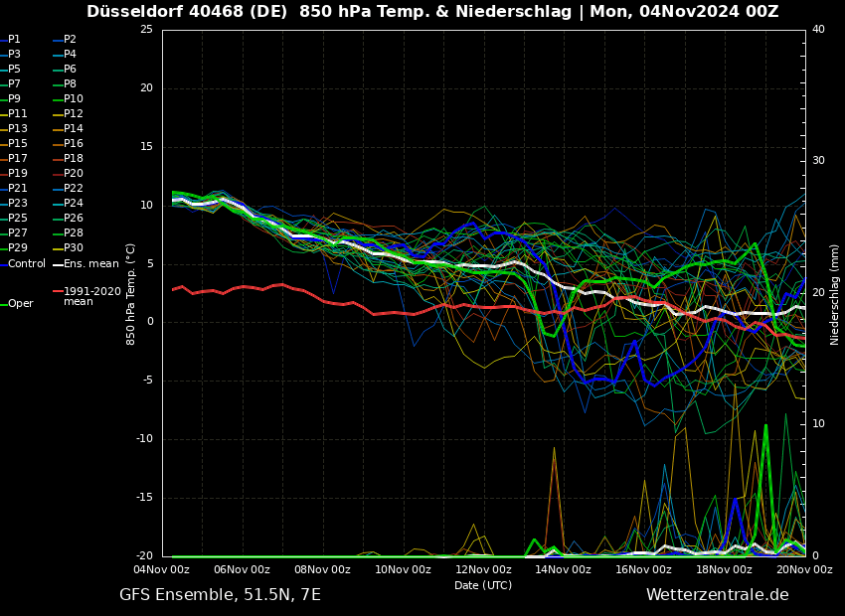The width and height of the screenshot is (845, 616).
Task: Click the 850 hPa Temp. (°C) axis label
Action: pos(131,294)
